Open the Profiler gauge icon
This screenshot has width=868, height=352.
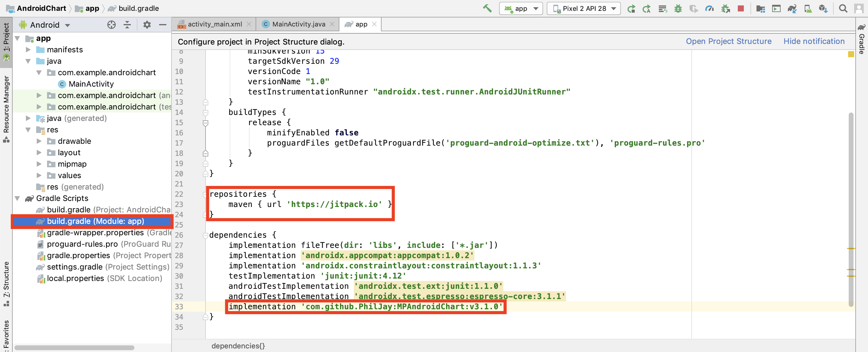point(709,8)
